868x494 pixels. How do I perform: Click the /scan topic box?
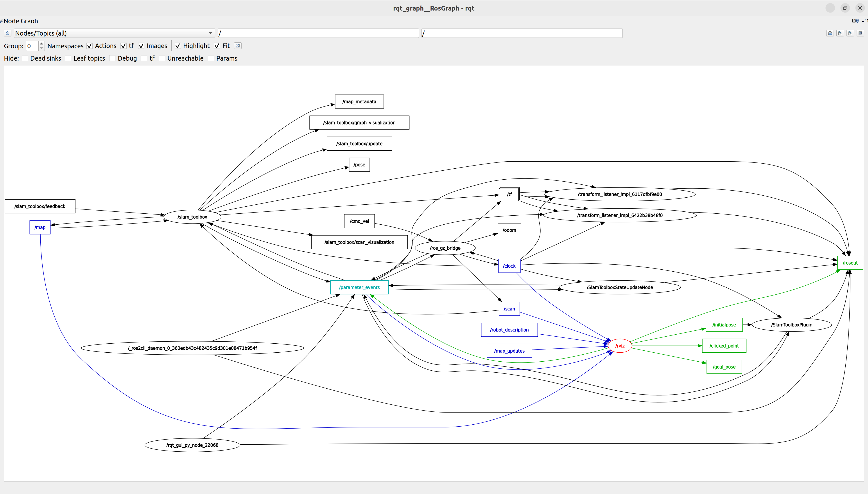pyautogui.click(x=509, y=309)
